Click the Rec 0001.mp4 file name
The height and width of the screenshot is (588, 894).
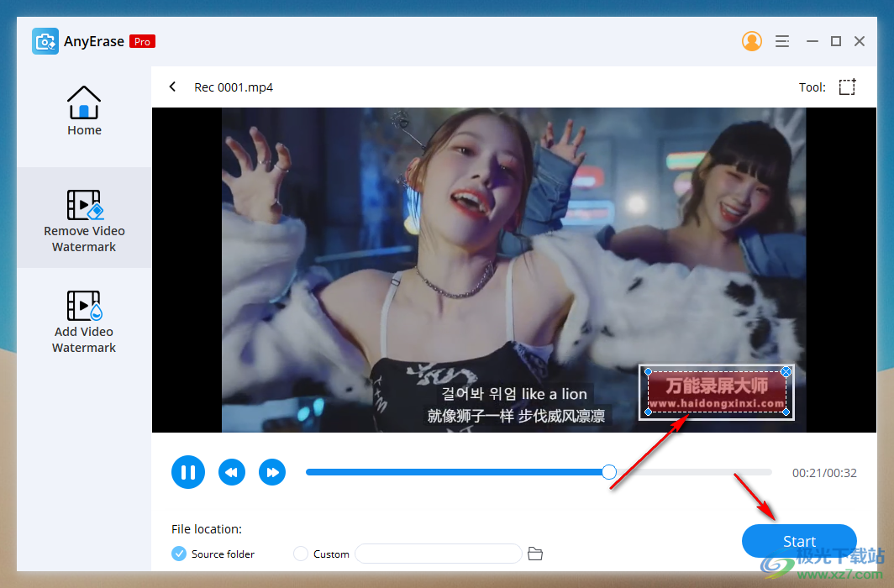tap(234, 87)
